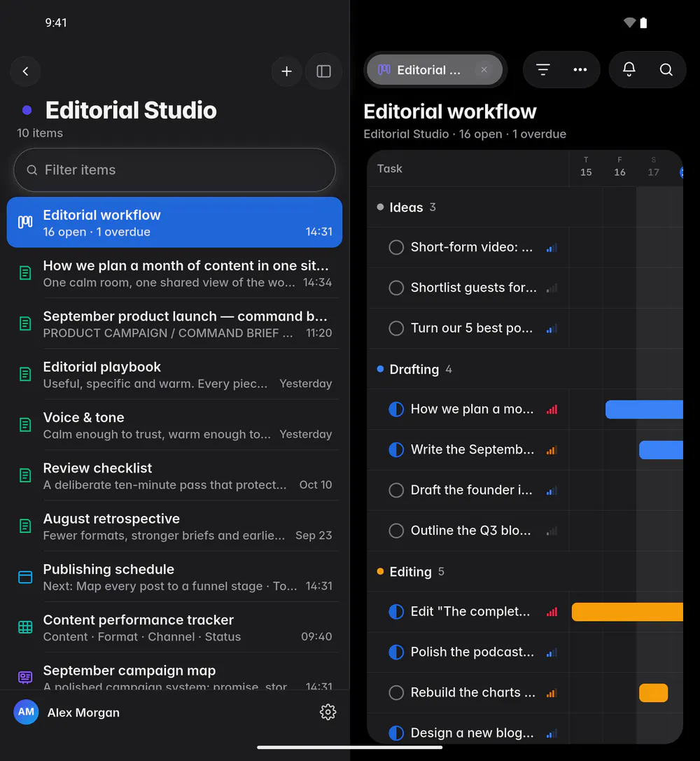
Task: Select Editorial workflow in the sidebar list
Action: [174, 223]
